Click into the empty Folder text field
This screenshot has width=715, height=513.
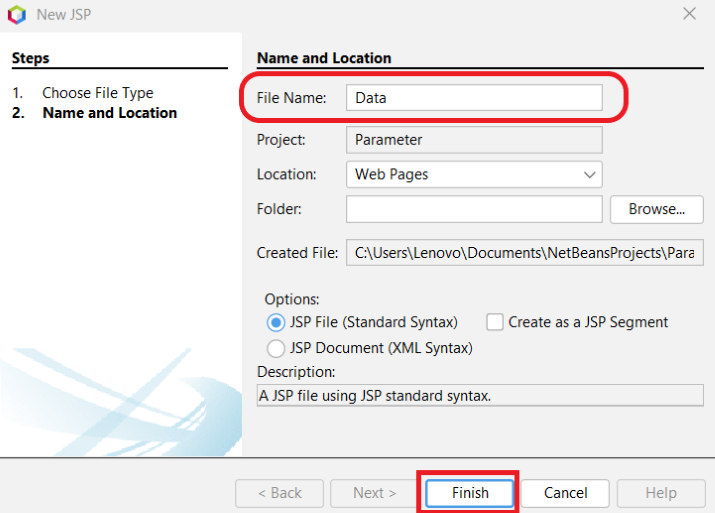[x=474, y=209]
